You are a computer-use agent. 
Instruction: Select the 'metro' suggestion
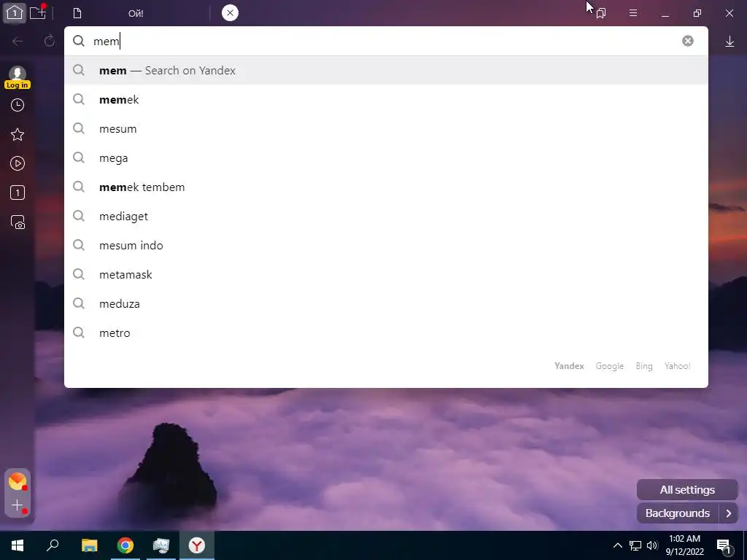[386, 332]
